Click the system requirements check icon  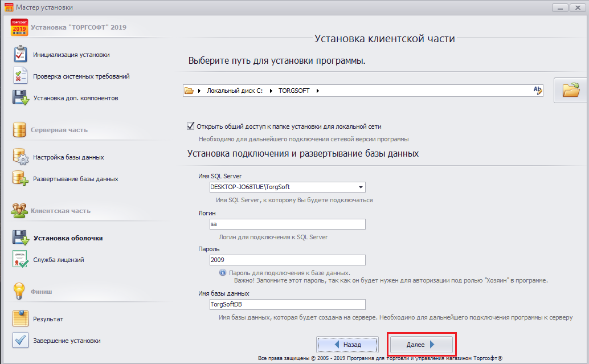pyautogui.click(x=20, y=76)
